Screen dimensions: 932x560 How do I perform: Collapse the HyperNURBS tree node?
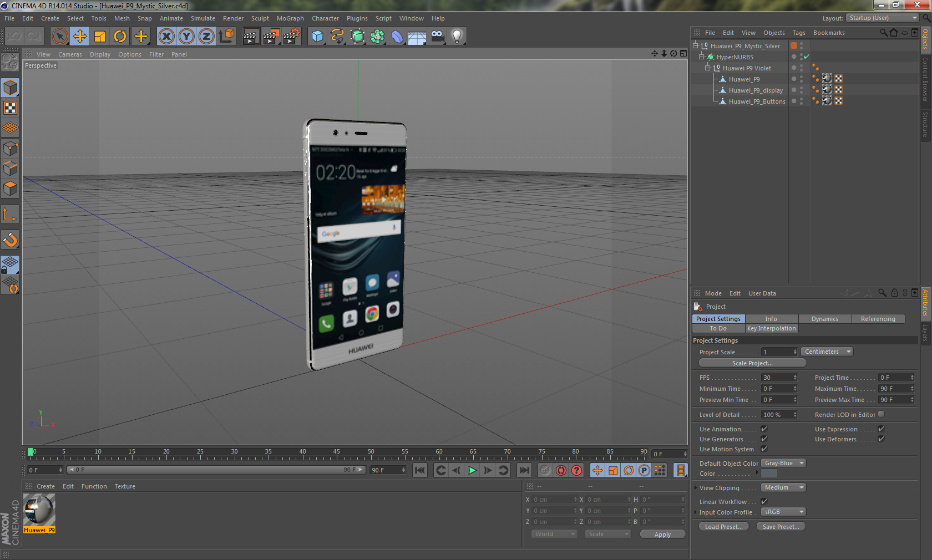[x=701, y=57]
